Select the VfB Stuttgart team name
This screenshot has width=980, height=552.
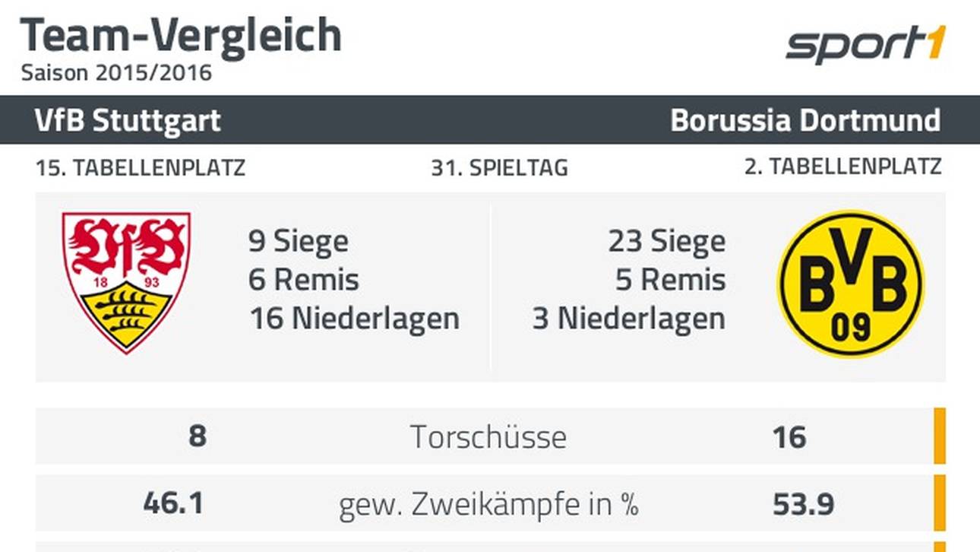pyautogui.click(x=128, y=120)
